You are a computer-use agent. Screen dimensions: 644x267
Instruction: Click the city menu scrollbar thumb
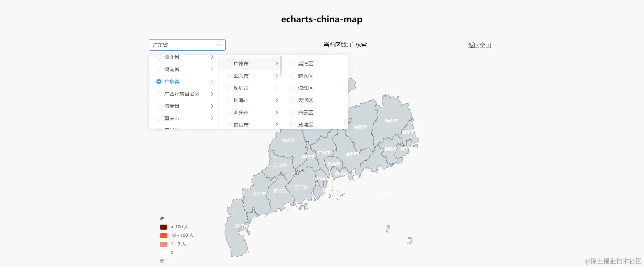click(x=281, y=66)
